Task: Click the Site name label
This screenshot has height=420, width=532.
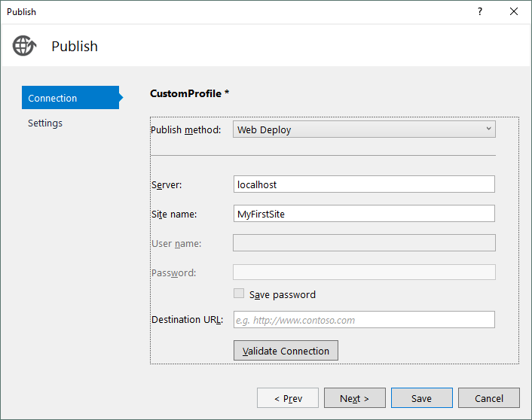Action: (x=174, y=215)
